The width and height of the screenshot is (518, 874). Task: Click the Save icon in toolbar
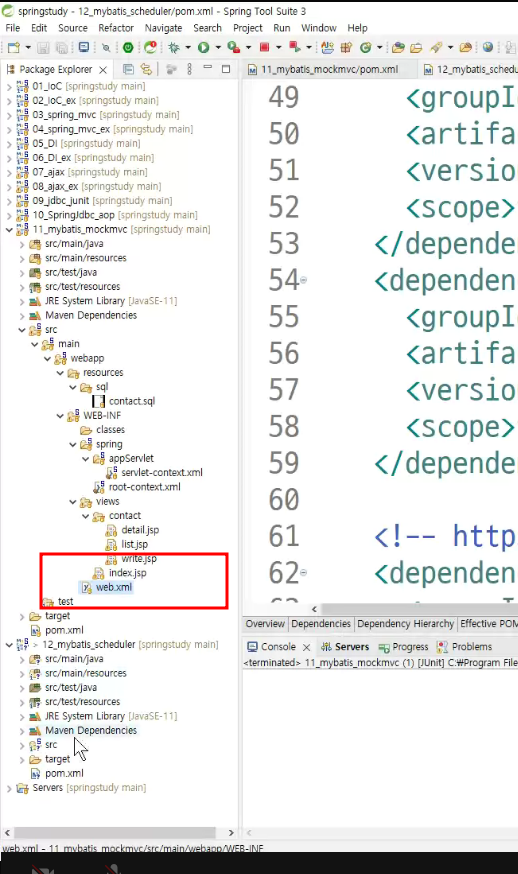[43, 48]
